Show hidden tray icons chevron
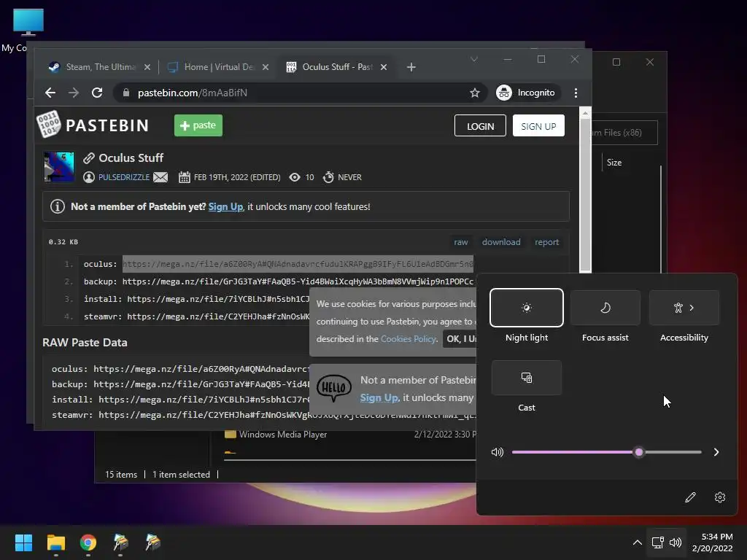747x560 pixels. (637, 542)
